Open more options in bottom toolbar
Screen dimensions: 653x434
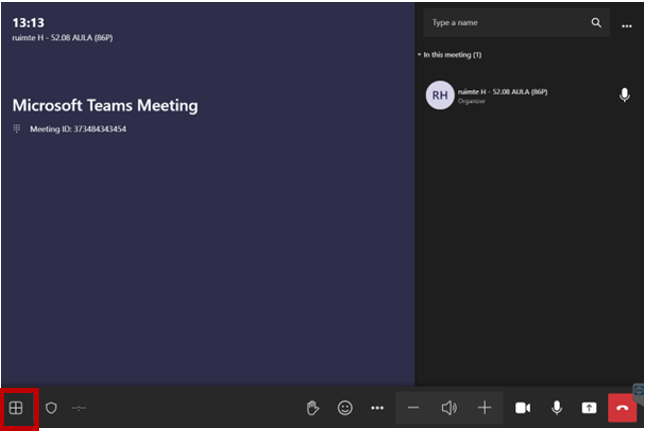[x=377, y=408]
